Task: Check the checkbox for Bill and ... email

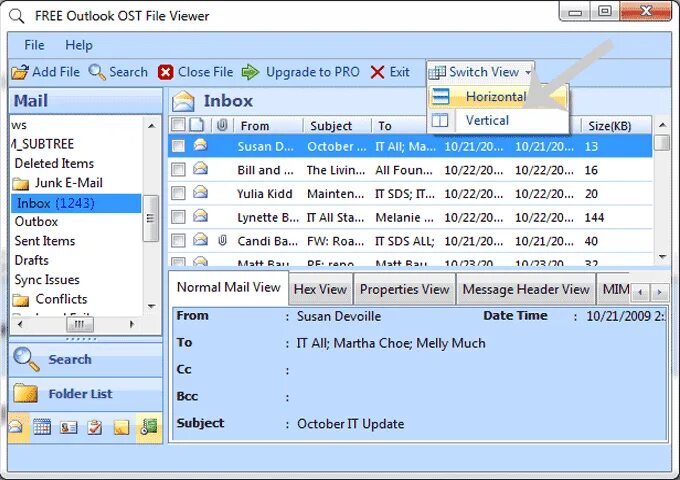Action: [x=178, y=170]
